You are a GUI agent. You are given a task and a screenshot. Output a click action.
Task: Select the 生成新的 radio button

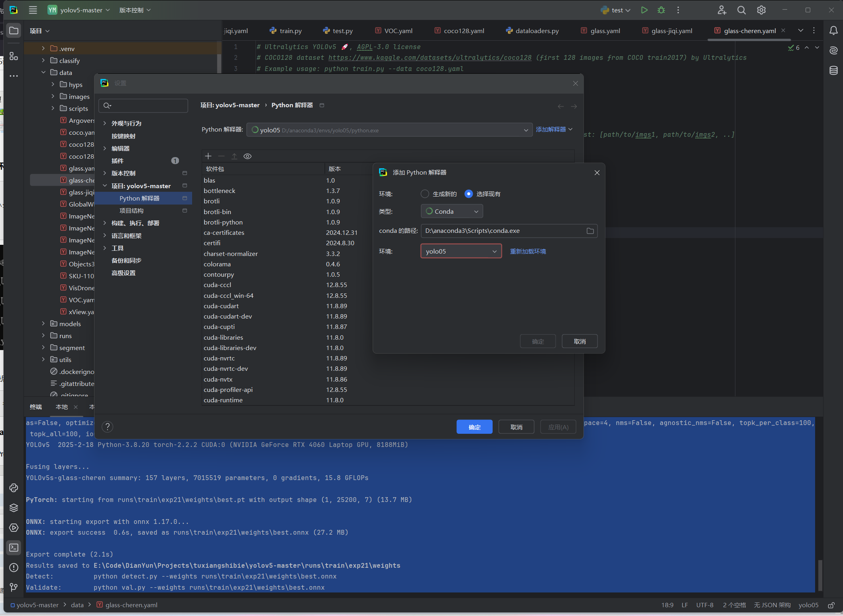[425, 194]
